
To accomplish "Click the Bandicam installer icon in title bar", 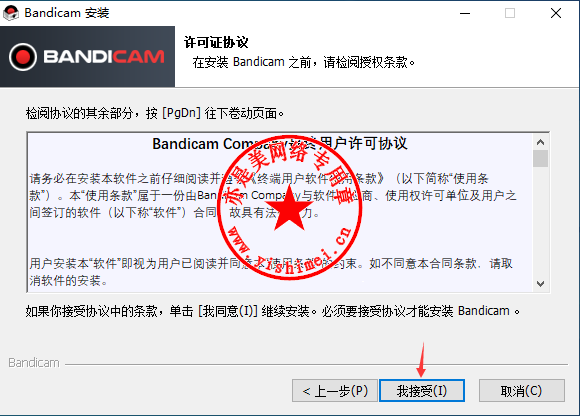I will [x=11, y=13].
